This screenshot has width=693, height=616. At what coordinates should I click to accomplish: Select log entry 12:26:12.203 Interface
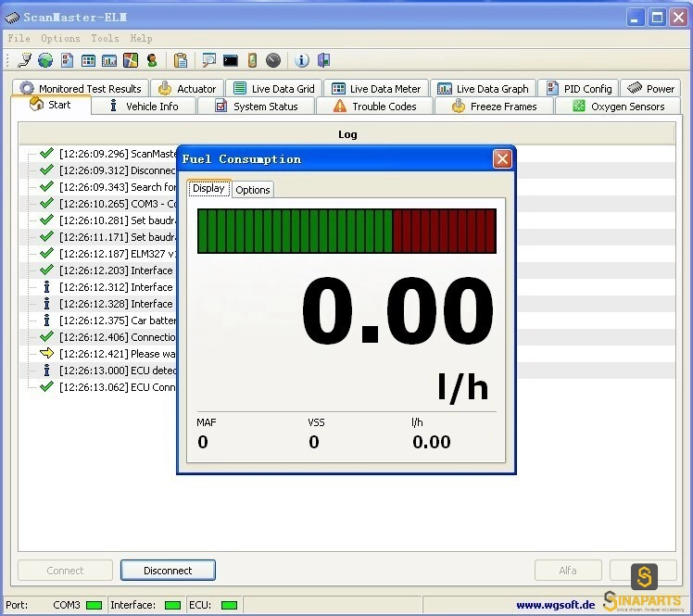[117, 270]
